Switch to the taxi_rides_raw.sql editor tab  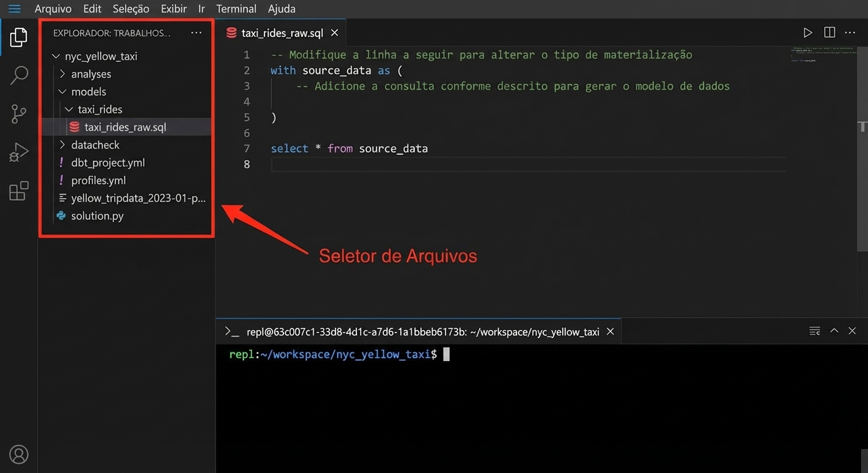click(x=281, y=33)
